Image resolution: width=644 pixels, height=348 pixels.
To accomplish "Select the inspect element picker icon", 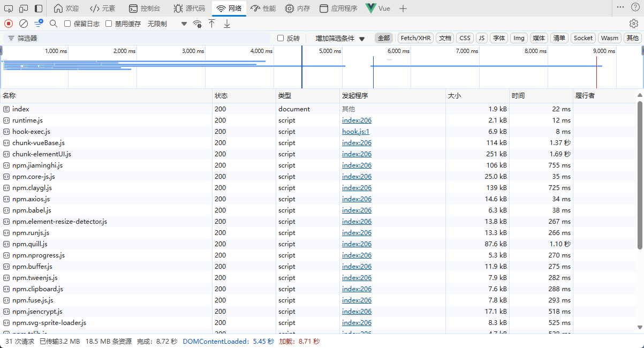I will [9, 9].
